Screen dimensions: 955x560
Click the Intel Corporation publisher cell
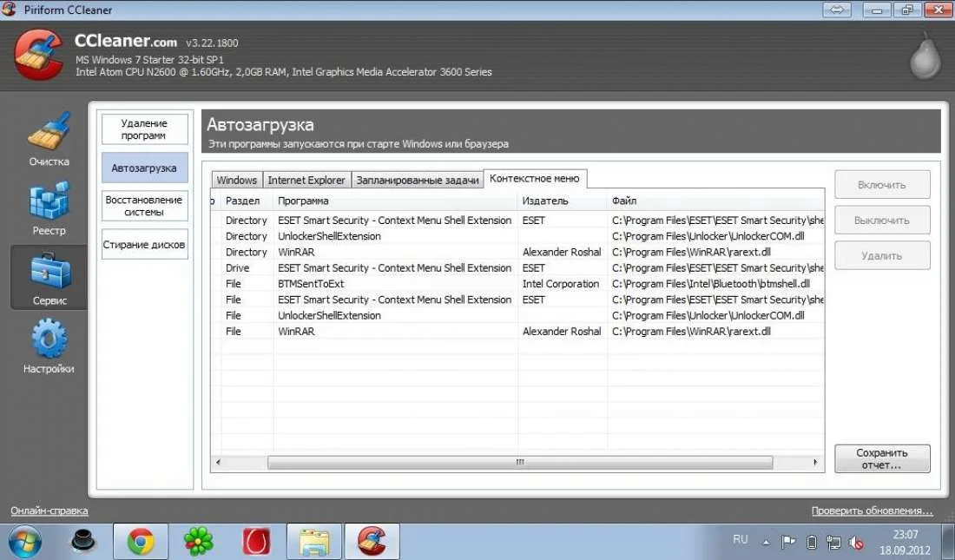pos(561,283)
